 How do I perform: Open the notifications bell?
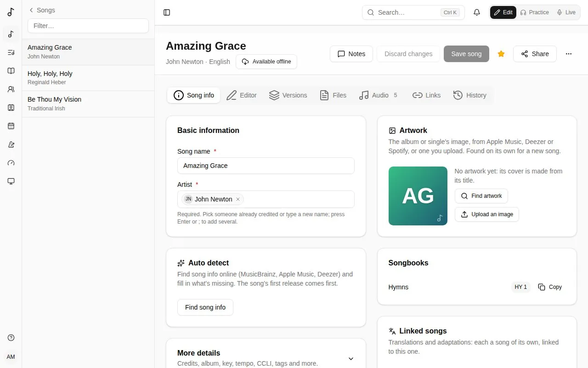click(477, 12)
